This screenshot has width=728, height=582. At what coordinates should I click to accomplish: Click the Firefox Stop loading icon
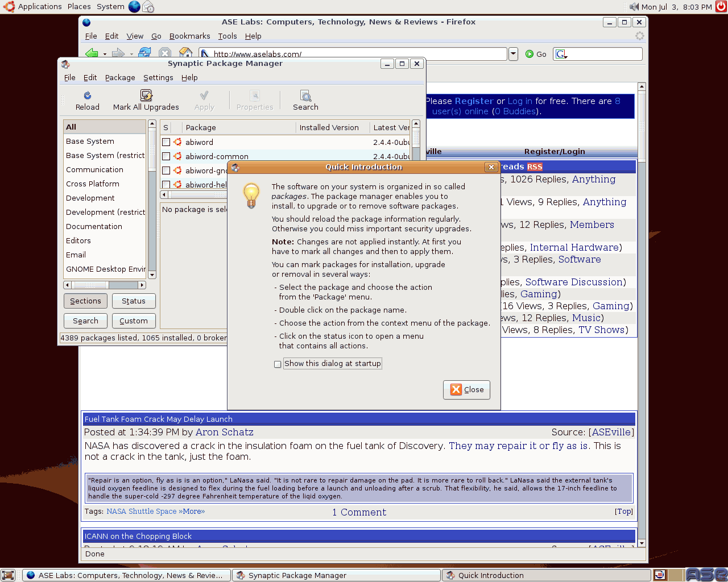165,53
